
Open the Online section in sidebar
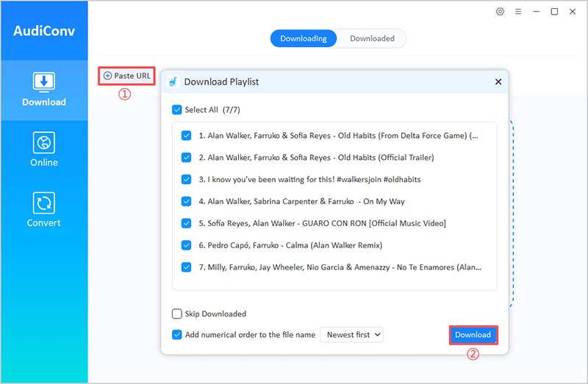44,150
